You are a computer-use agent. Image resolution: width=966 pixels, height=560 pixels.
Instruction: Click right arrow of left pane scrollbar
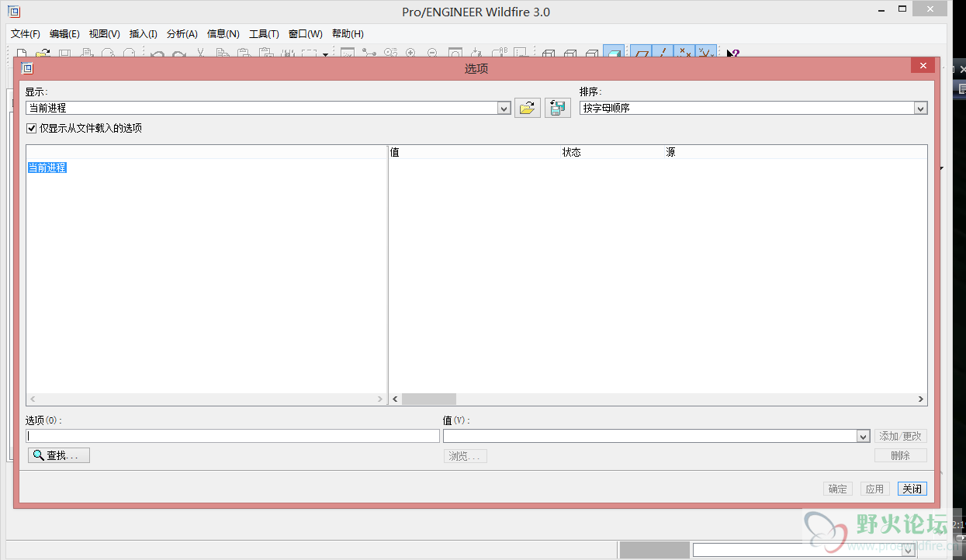point(380,399)
